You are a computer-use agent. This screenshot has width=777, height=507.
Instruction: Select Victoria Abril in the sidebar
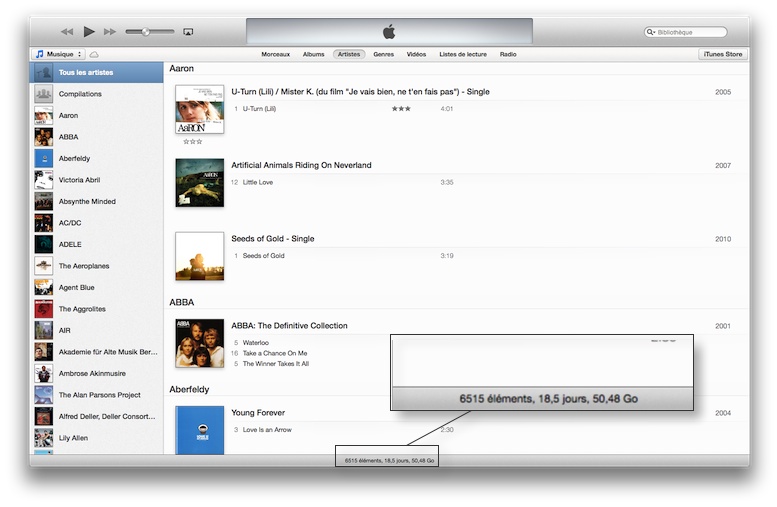coord(96,180)
